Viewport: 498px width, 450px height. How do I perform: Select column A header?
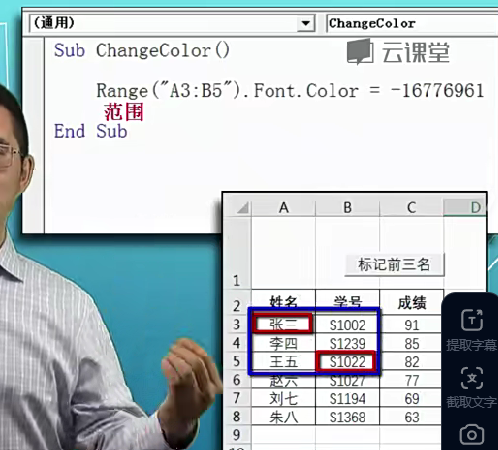click(284, 207)
